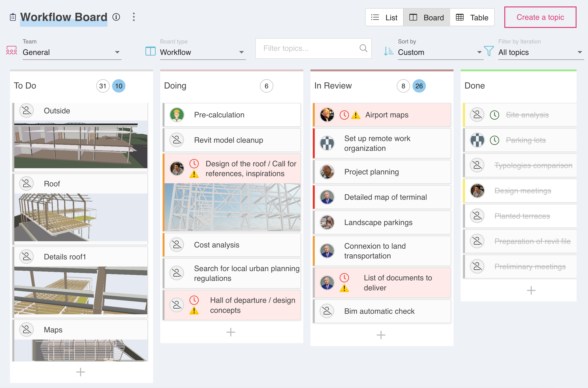Toggle the blue 26 badge in In Review

tap(419, 86)
